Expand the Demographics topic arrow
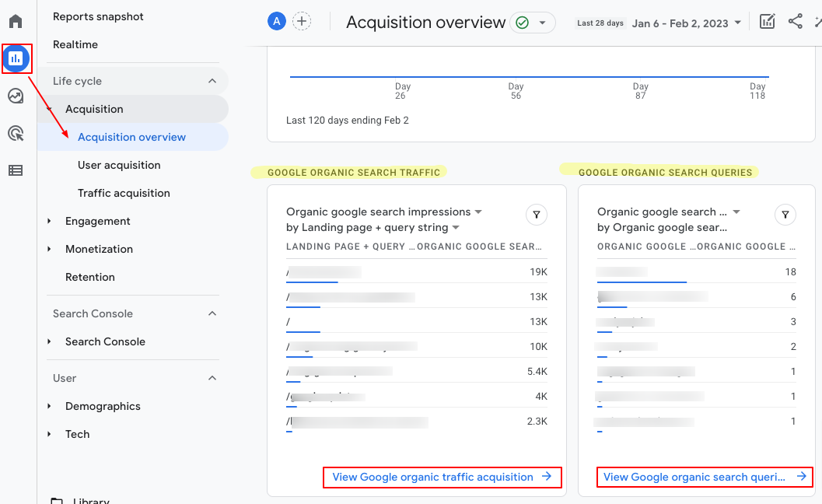 pyautogui.click(x=49, y=406)
